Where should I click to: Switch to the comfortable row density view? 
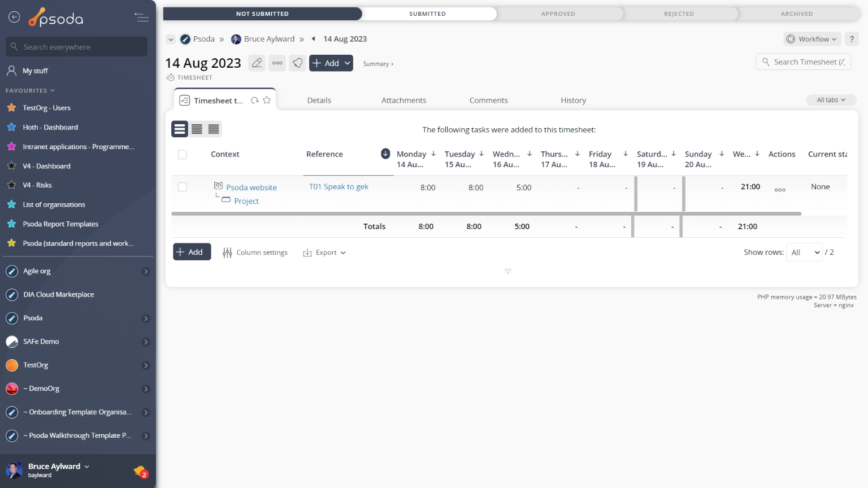(180, 129)
